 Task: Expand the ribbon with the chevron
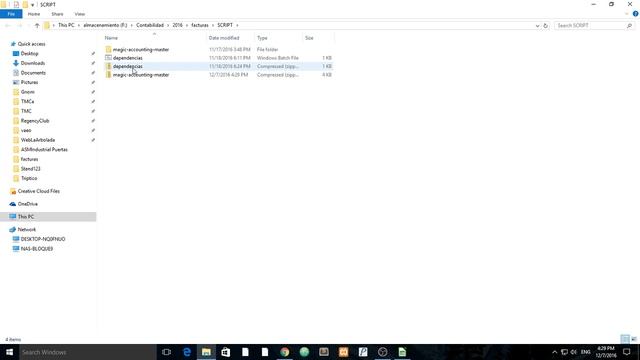(627, 14)
